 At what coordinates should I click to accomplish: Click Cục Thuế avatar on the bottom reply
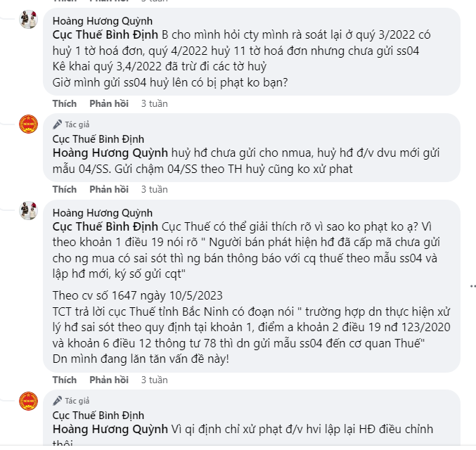(x=28, y=401)
